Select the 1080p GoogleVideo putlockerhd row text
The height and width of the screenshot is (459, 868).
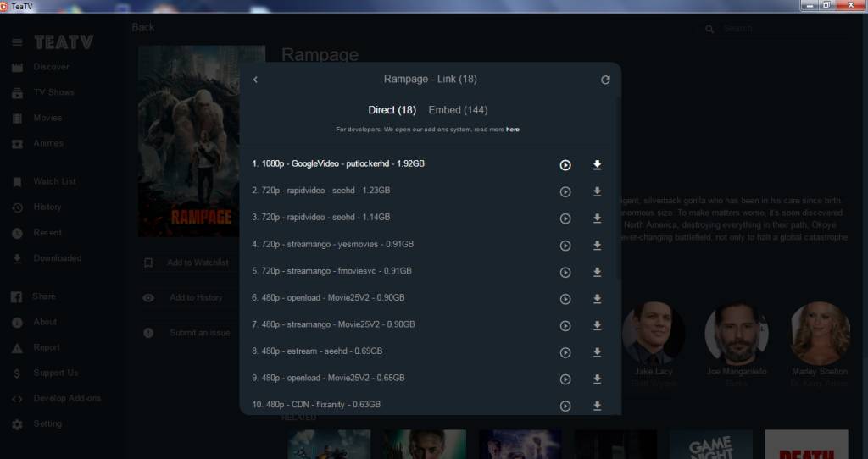[338, 163]
